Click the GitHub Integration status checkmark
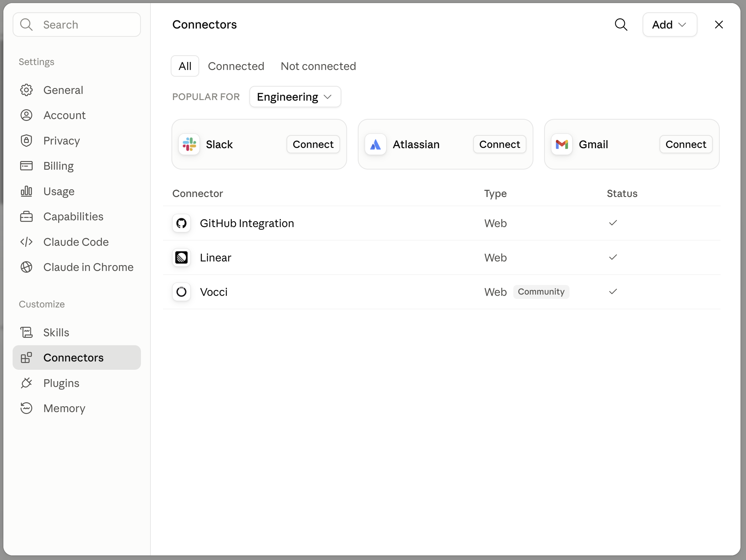The height and width of the screenshot is (560, 746). coord(613,223)
